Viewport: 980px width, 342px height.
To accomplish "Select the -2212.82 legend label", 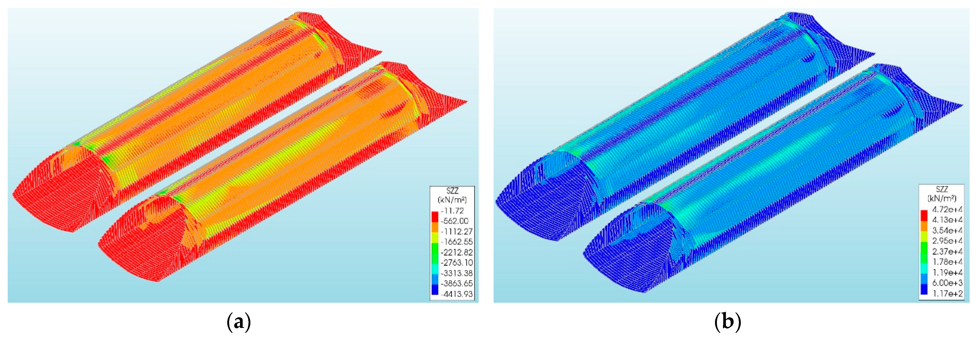I will coord(457,252).
